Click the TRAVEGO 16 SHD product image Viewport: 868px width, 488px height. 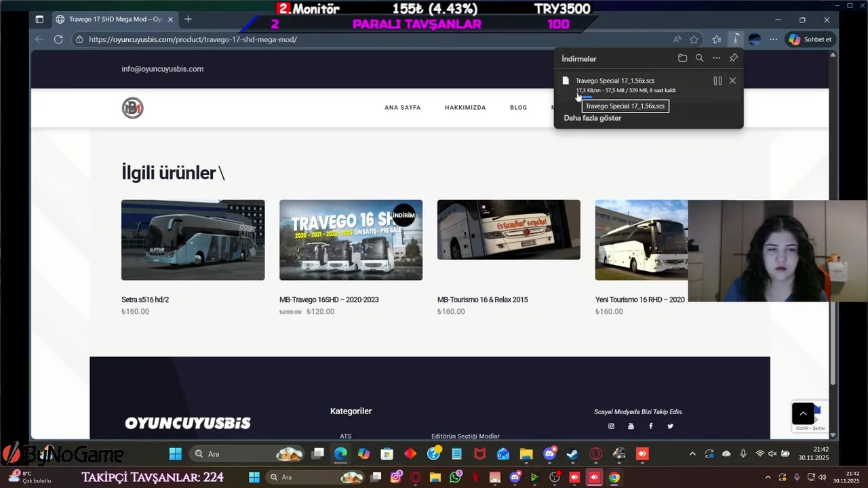pos(351,240)
